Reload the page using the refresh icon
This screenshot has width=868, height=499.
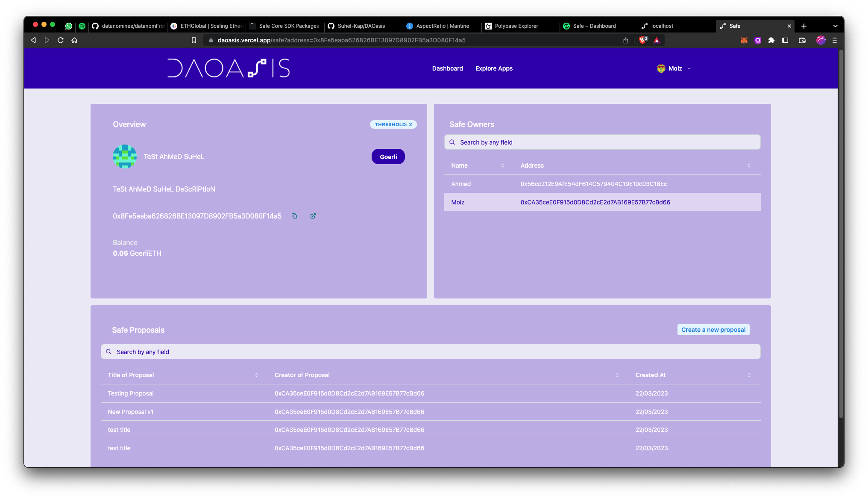[61, 40]
